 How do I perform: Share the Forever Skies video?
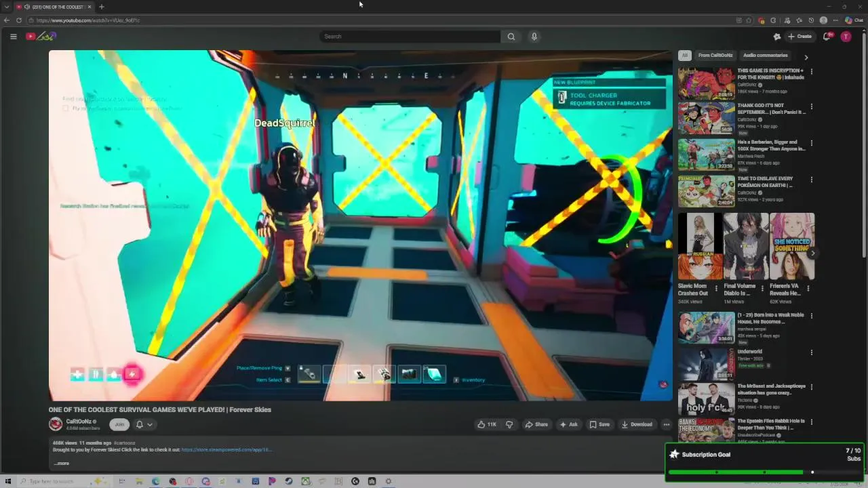(536, 424)
